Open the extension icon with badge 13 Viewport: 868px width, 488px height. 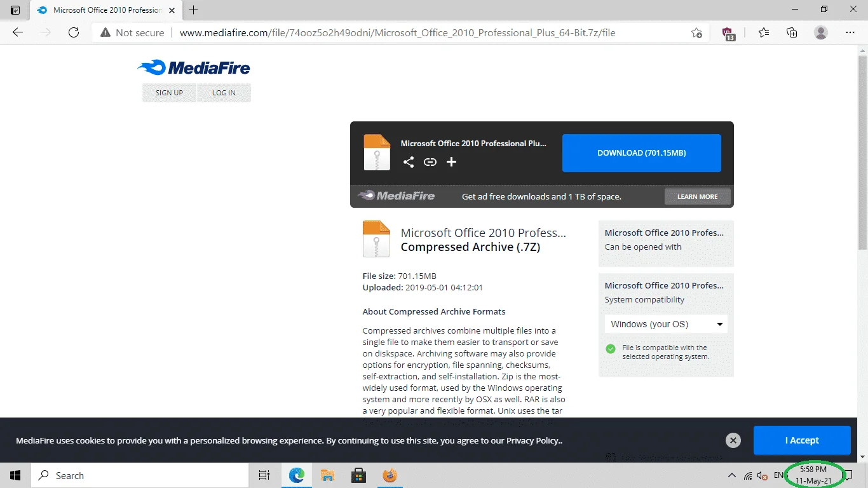pyautogui.click(x=729, y=34)
